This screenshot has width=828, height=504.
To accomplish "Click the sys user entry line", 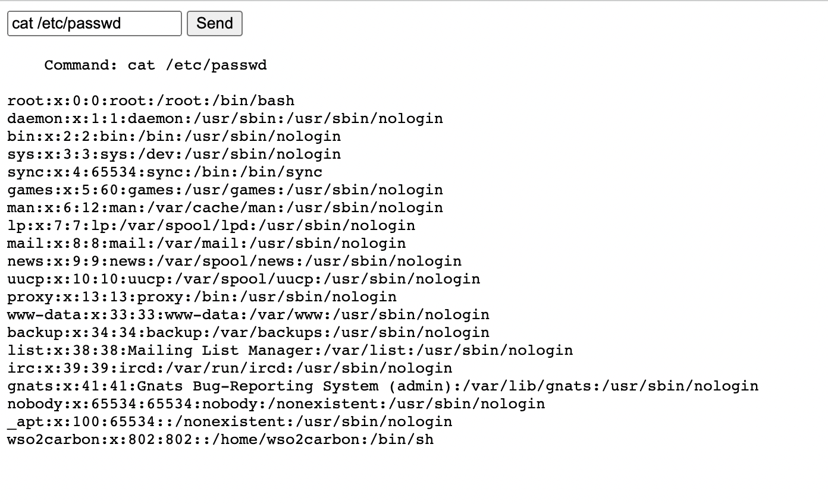I will pos(174,154).
